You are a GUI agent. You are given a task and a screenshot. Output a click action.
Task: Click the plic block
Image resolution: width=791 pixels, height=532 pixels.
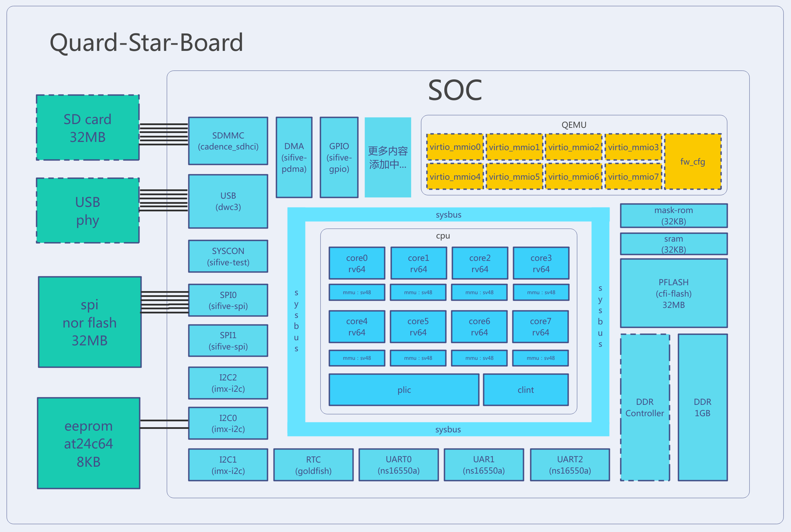pyautogui.click(x=404, y=390)
